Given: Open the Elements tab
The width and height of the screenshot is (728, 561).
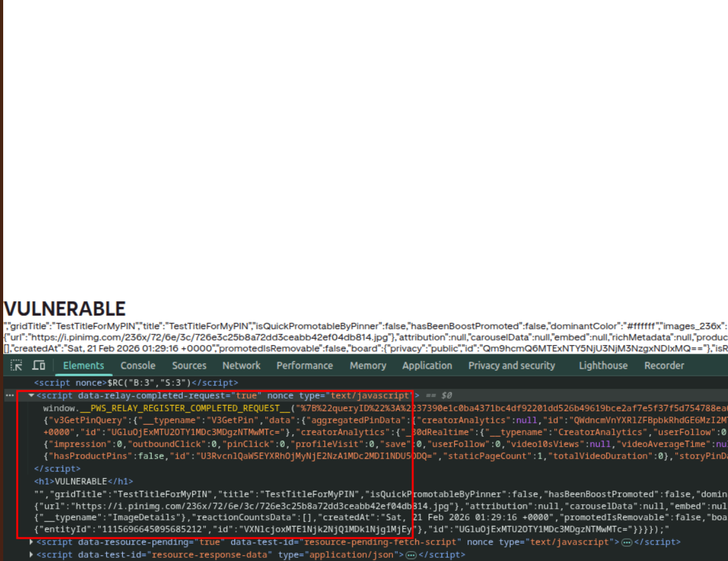Looking at the screenshot, I should coord(83,366).
